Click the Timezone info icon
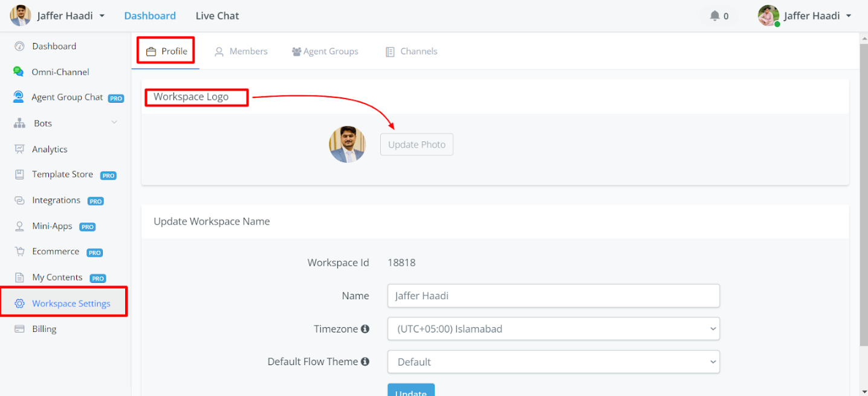Image resolution: width=868 pixels, height=396 pixels. point(365,329)
